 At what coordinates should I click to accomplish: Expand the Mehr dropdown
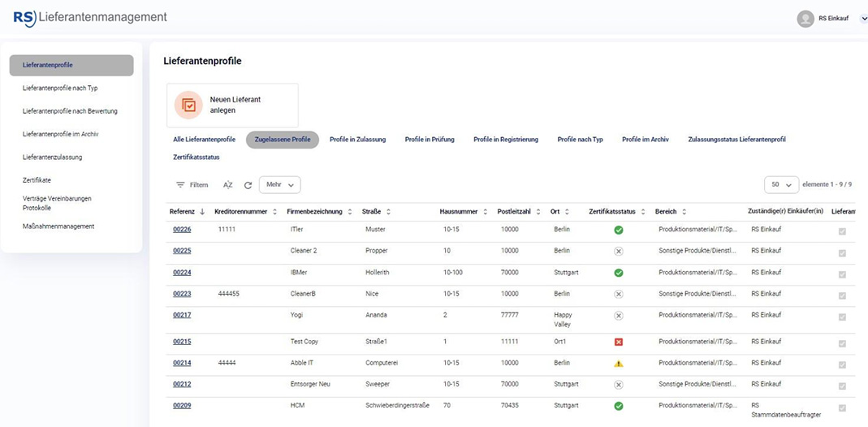(x=279, y=185)
